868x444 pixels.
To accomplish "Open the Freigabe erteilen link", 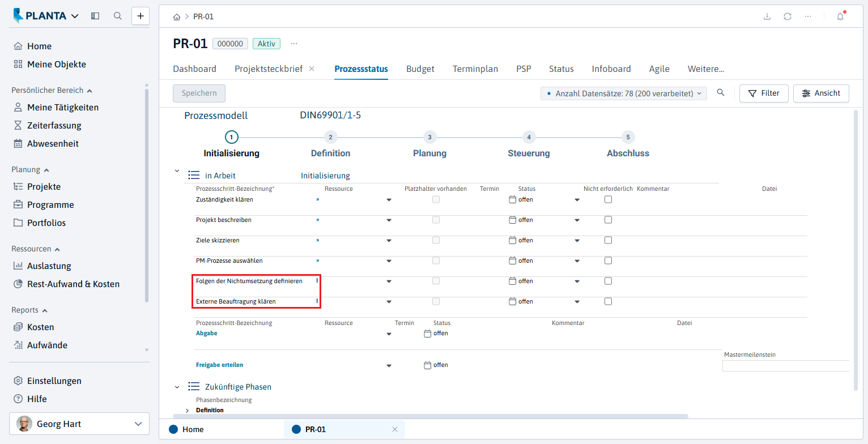I will coord(219,365).
